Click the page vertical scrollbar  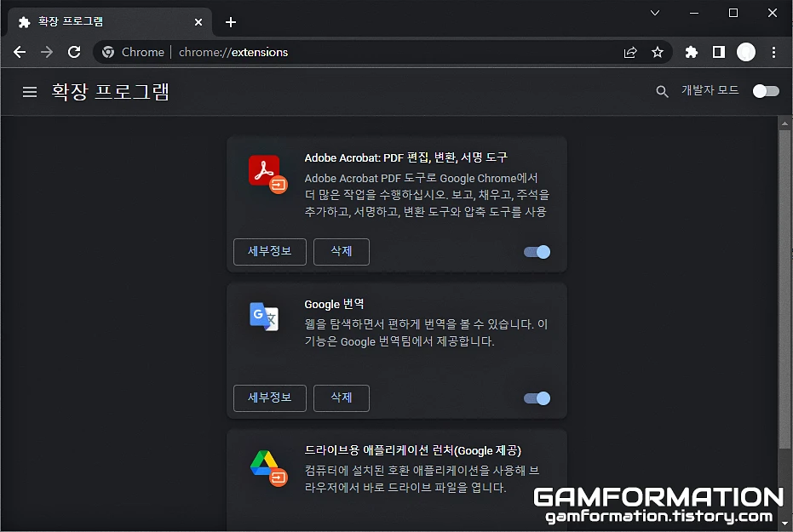(784, 289)
